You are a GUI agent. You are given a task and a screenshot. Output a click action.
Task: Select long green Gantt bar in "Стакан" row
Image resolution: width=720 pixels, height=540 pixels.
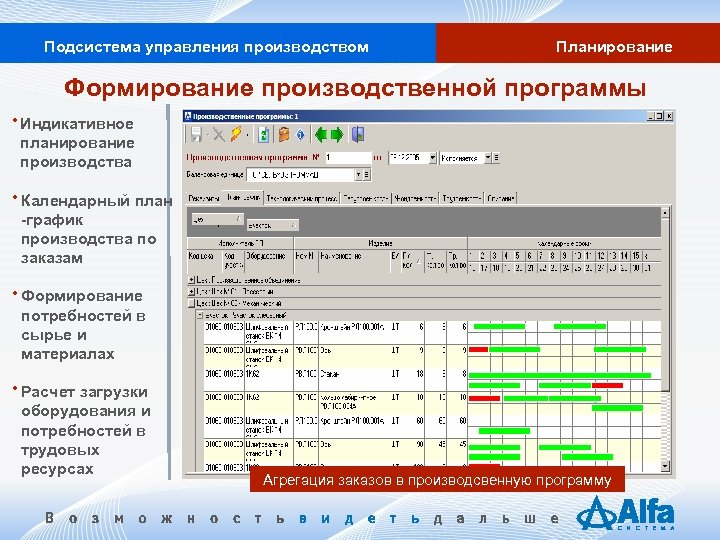point(560,375)
